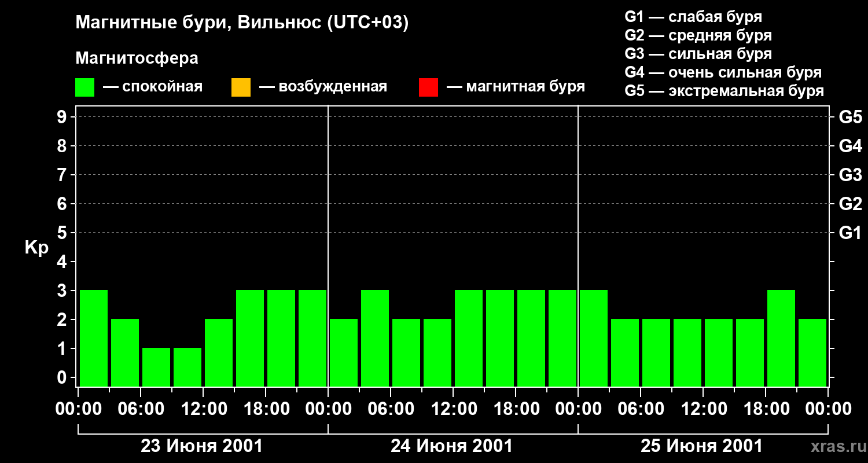Click the right-axis storm level 'G3'
This screenshot has width=868, height=463.
point(850,175)
